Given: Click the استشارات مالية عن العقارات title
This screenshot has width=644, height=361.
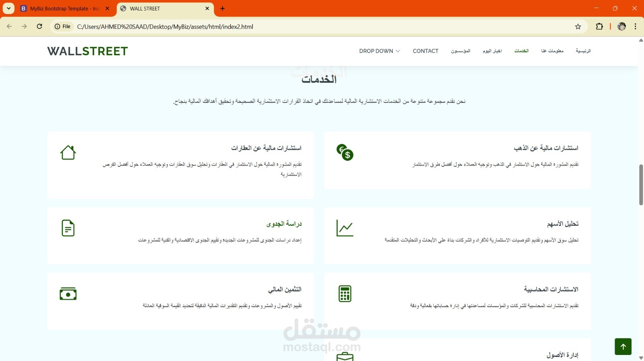Looking at the screenshot, I should 266,148.
